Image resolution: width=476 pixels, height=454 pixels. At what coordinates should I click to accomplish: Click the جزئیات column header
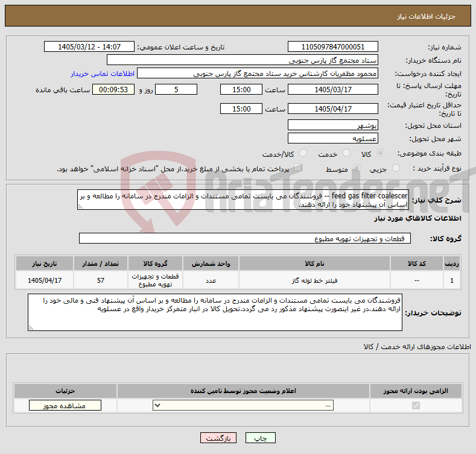click(65, 391)
